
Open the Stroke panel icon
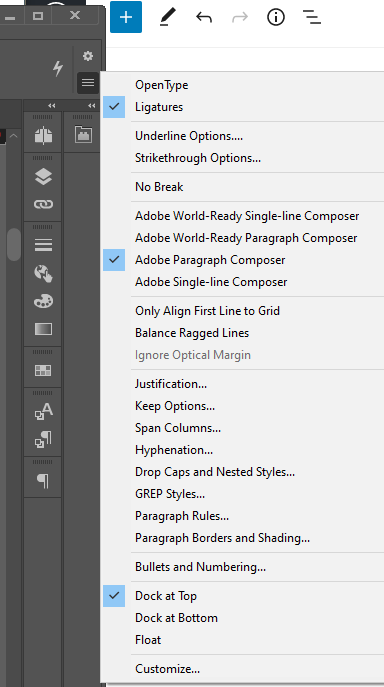point(43,245)
